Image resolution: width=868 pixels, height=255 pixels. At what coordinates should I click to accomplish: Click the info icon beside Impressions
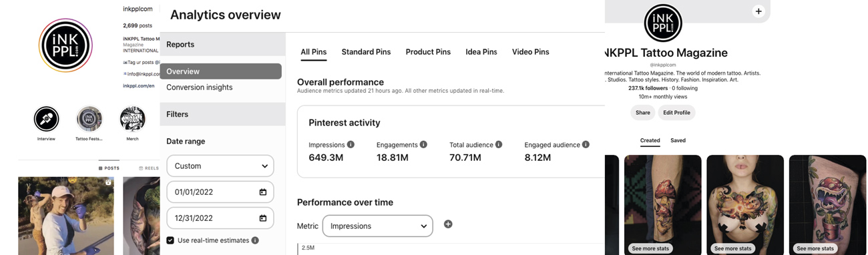coord(351,145)
